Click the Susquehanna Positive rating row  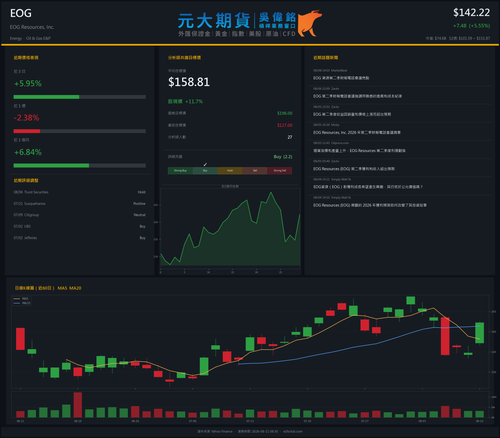79,204
